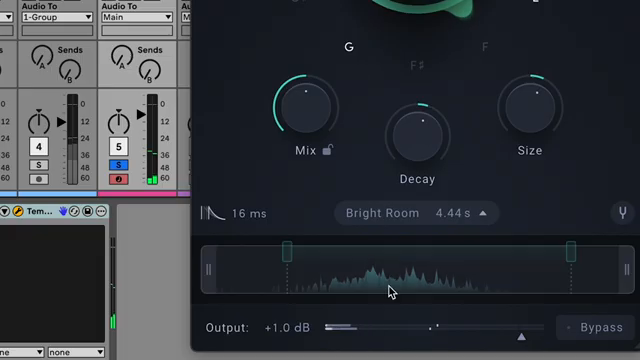Click Send A knob on track 4
Screen dimensions: 640x360
(42, 57)
